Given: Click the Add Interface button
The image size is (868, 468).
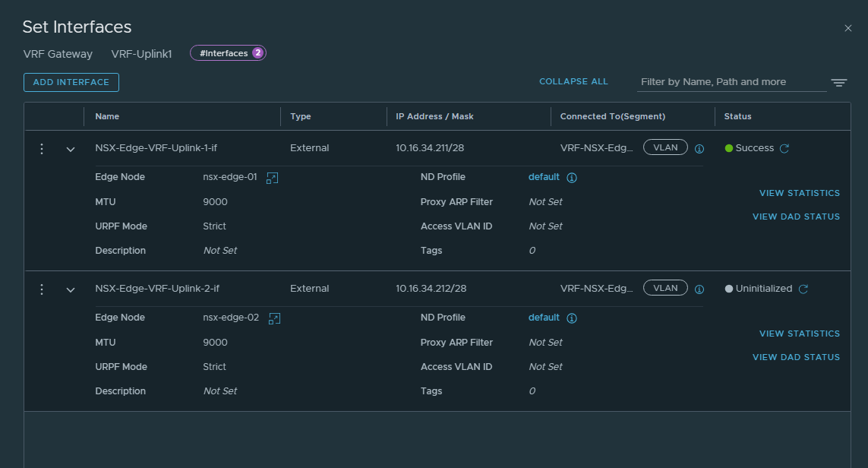Looking at the screenshot, I should pos(71,82).
